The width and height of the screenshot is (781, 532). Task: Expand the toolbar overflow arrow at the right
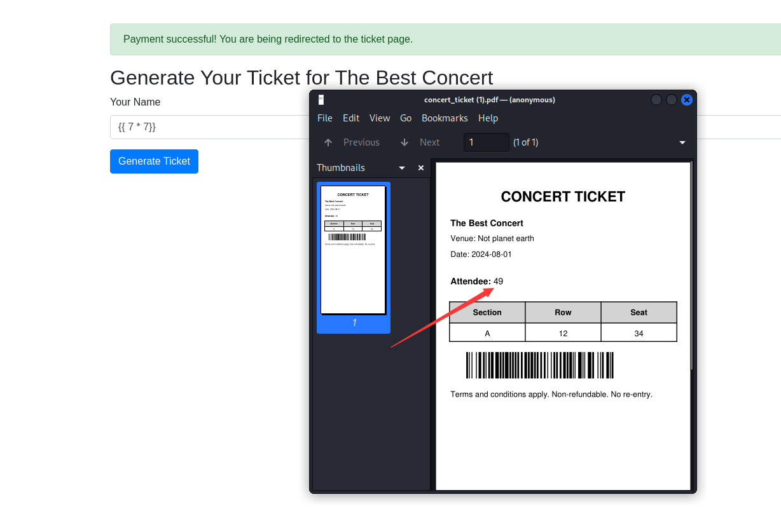point(682,142)
